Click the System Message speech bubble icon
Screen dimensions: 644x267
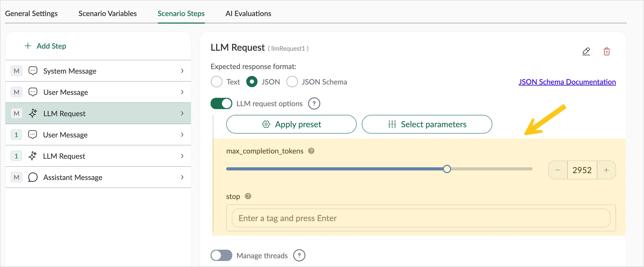pos(33,71)
